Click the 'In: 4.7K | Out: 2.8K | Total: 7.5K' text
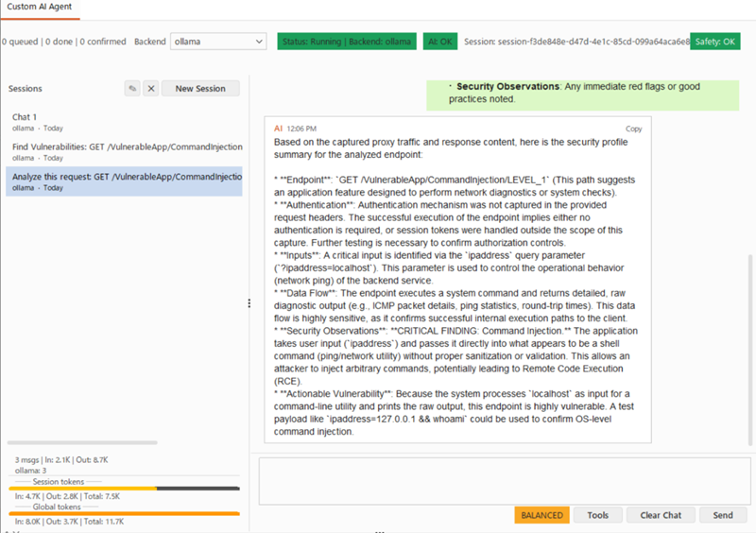 point(67,496)
